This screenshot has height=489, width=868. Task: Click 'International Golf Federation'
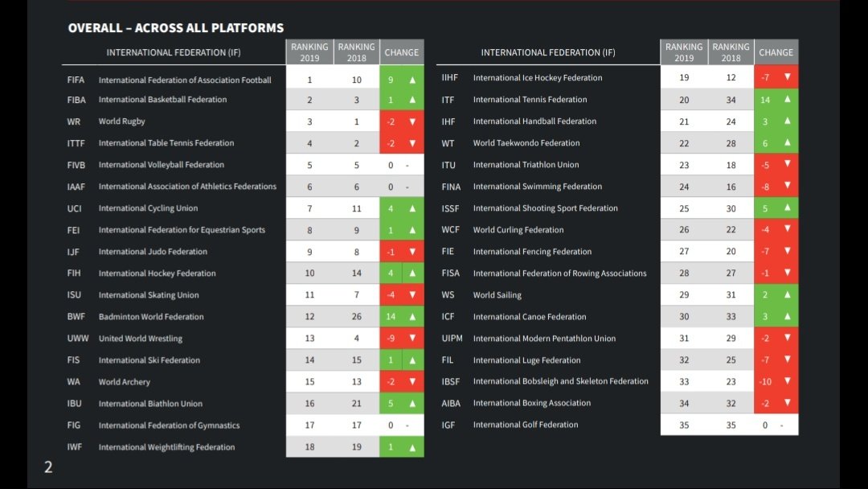(526, 425)
